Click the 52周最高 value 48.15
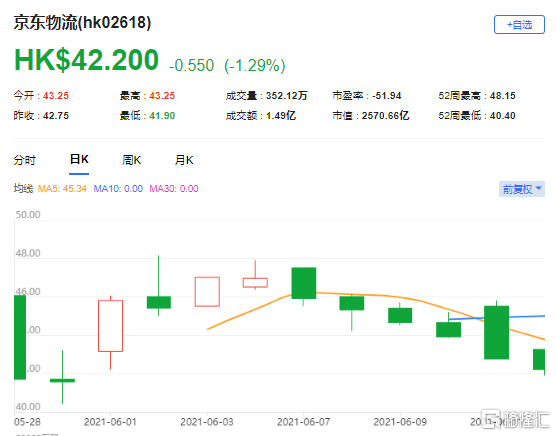556x436 pixels. click(502, 96)
